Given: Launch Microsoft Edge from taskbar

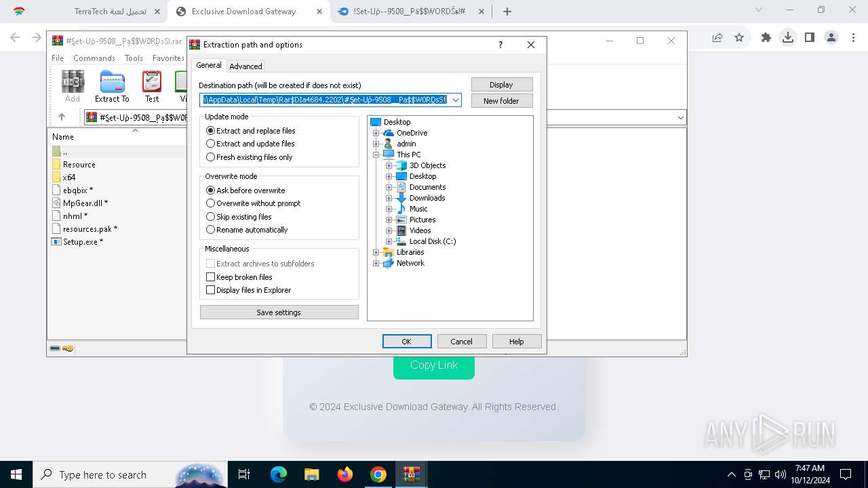Looking at the screenshot, I should coord(279,474).
